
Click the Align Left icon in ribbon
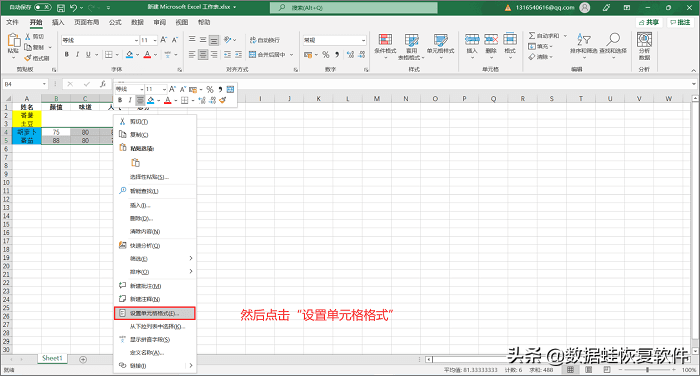coord(192,54)
